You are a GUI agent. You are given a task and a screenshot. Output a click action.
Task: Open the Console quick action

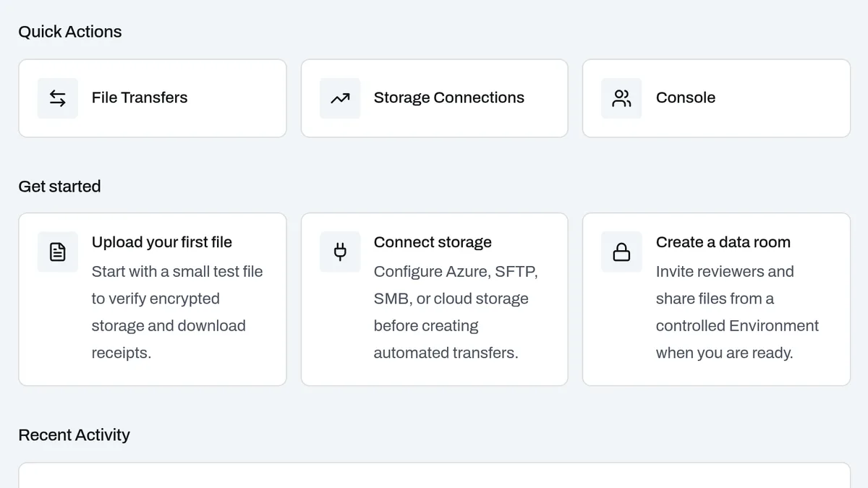point(716,98)
